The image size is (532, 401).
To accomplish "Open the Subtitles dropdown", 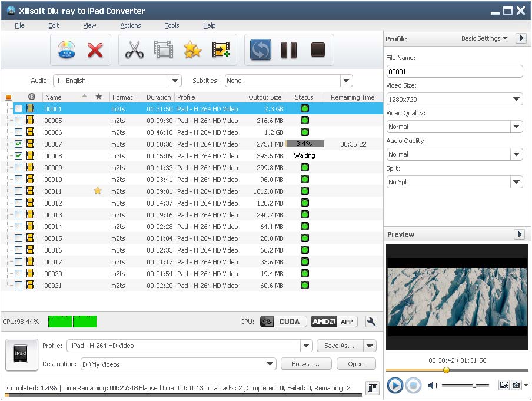I will click(346, 81).
